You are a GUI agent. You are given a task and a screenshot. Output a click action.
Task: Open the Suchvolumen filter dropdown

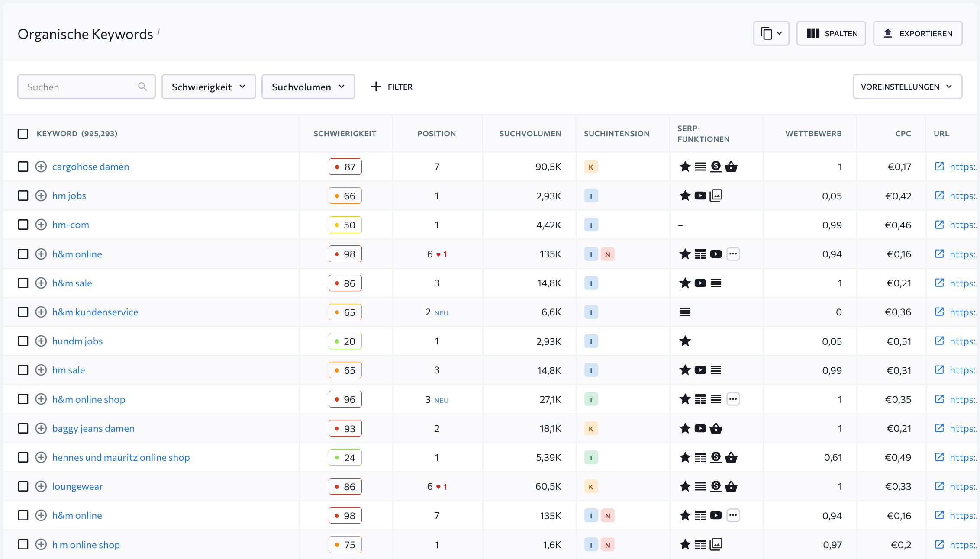coord(308,87)
